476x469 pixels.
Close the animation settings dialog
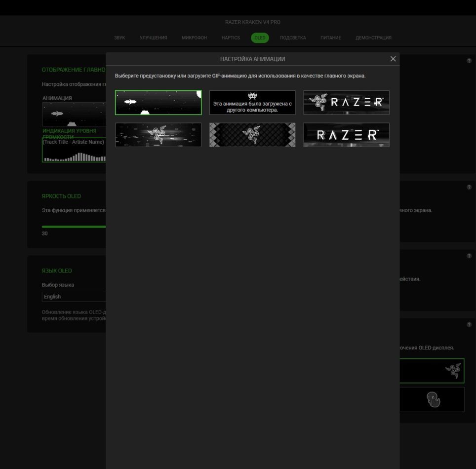point(393,59)
